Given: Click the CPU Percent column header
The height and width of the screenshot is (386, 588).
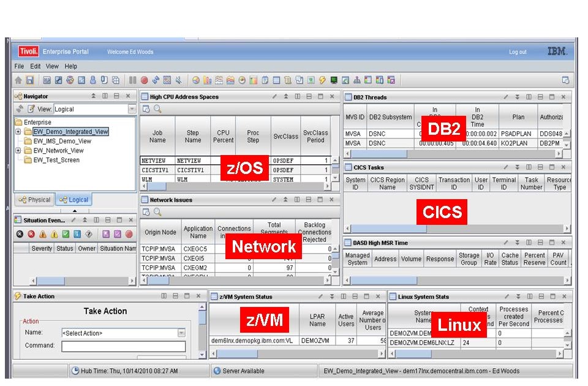Looking at the screenshot, I should pyautogui.click(x=223, y=136).
